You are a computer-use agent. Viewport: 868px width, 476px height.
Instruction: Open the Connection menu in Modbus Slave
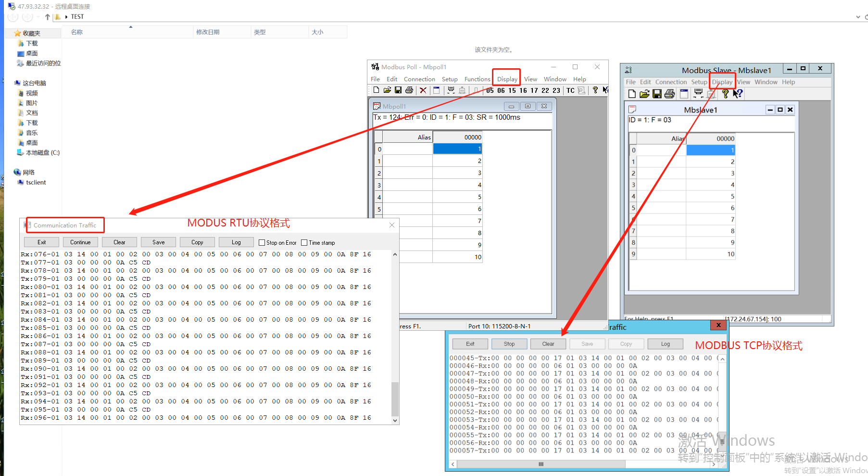(x=671, y=82)
